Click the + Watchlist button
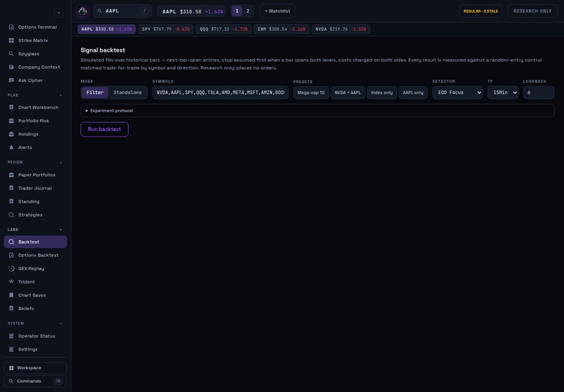This screenshot has width=564, height=392. 277,11
